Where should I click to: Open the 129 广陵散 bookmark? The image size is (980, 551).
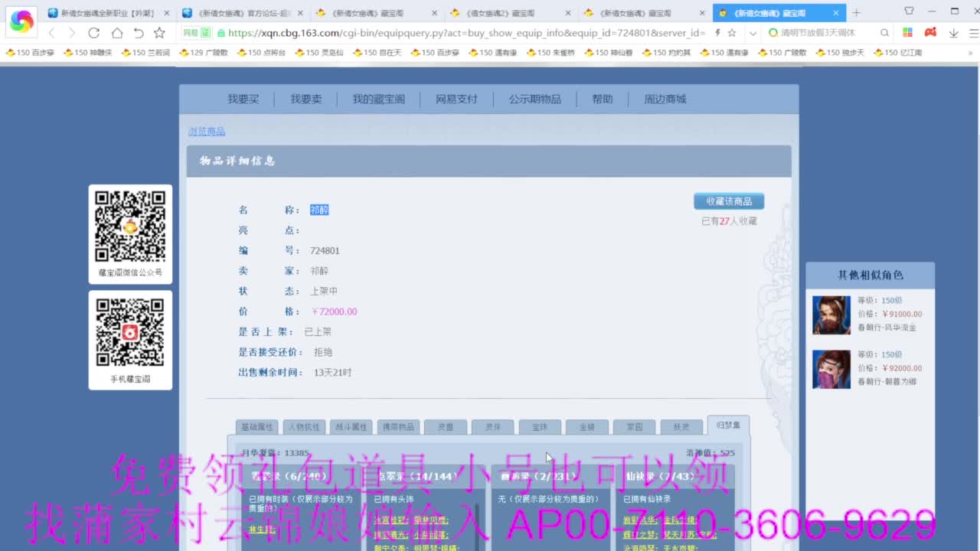[204, 53]
